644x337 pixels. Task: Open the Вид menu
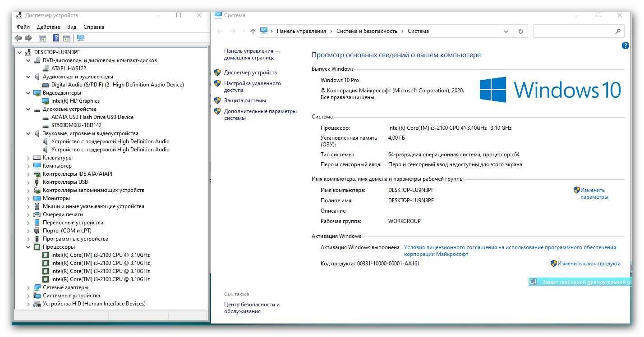[x=72, y=27]
